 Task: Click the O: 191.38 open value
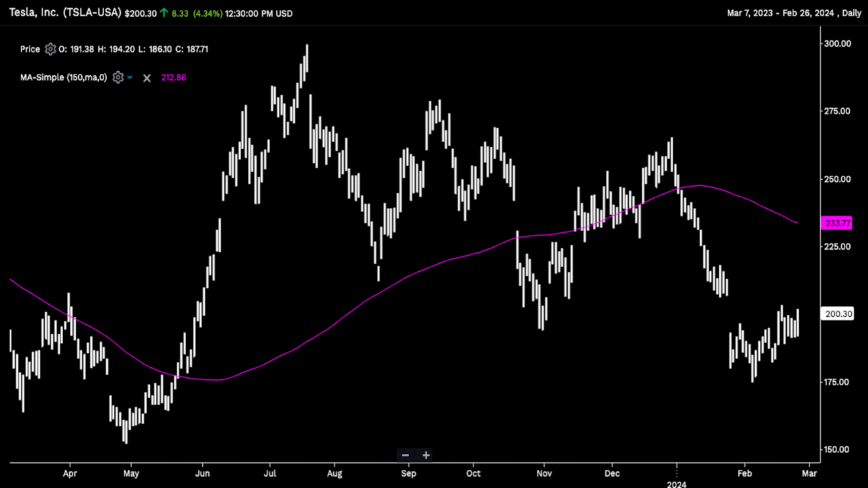click(x=77, y=49)
